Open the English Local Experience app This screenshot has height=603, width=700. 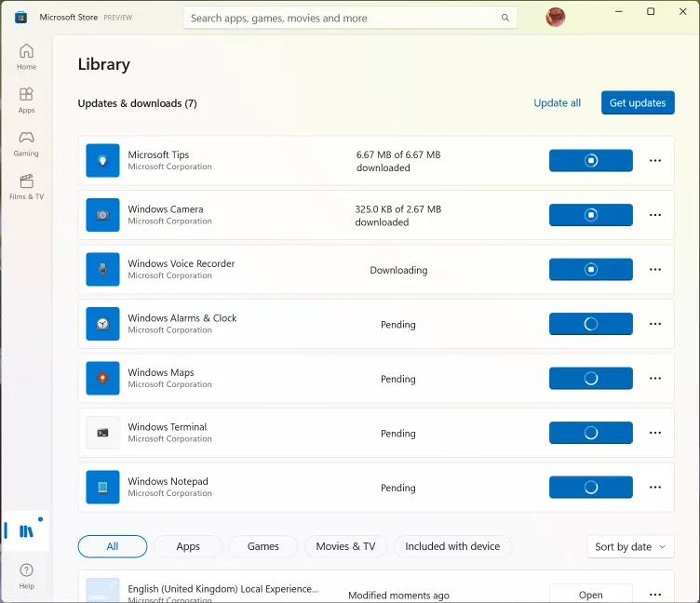click(x=590, y=594)
